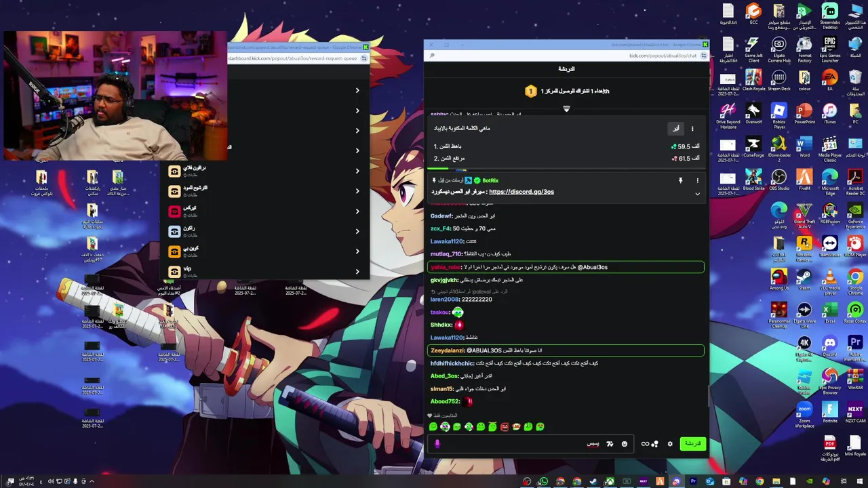Click username zcx_F4 in chat
The image size is (868, 488).
point(440,228)
